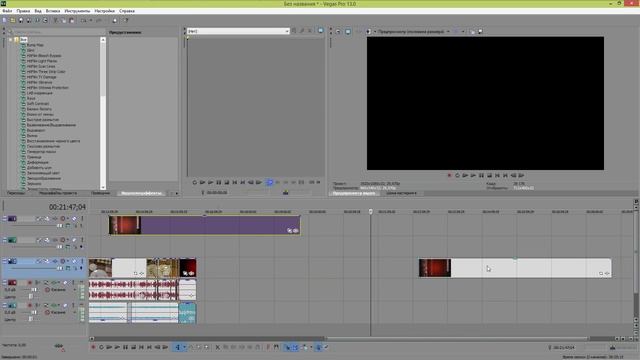
Task: Save snapshot to file in preview toolbar
Action: pos(480,31)
